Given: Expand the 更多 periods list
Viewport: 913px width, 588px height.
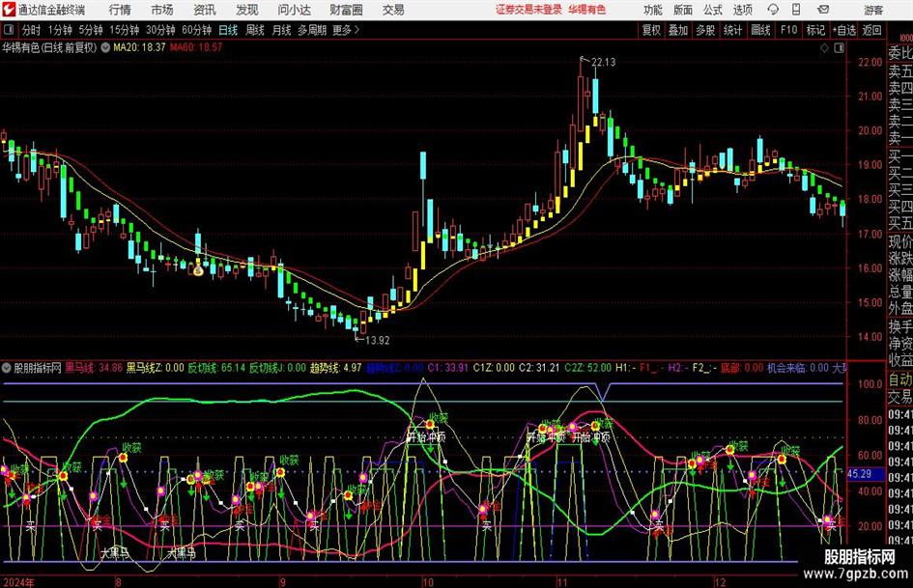Looking at the screenshot, I should coord(347,30).
